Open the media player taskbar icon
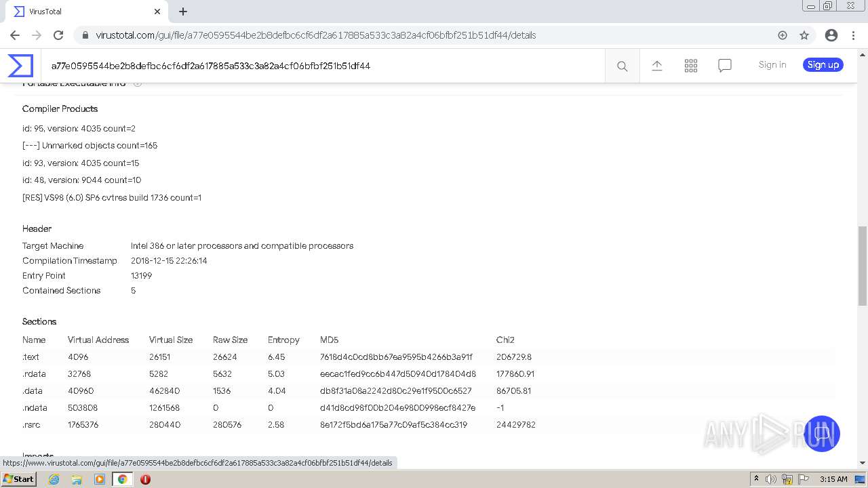The image size is (868, 488). click(100, 479)
